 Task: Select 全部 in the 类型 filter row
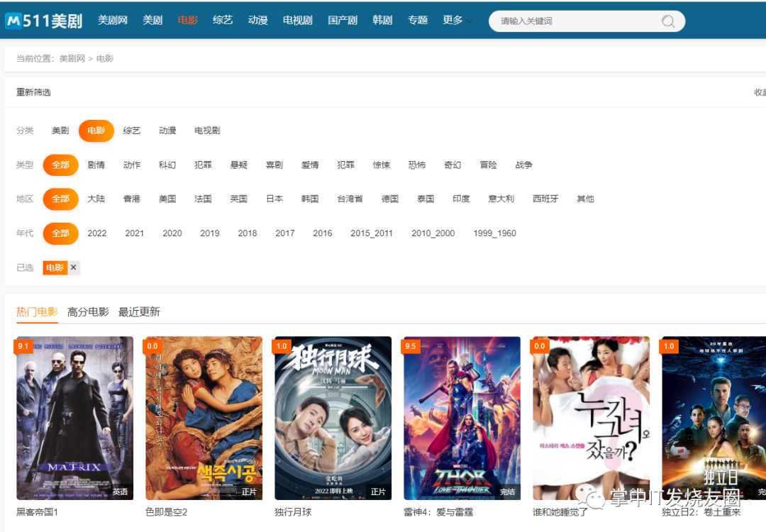coord(60,165)
